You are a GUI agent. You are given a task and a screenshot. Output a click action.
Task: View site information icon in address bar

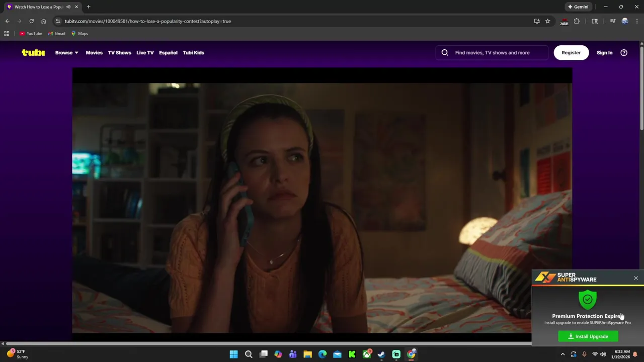58,21
